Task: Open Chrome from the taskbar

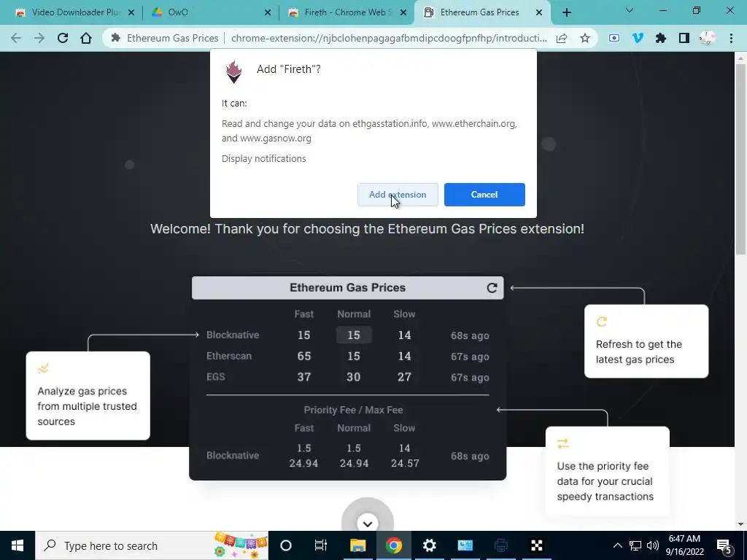Action: point(393,545)
